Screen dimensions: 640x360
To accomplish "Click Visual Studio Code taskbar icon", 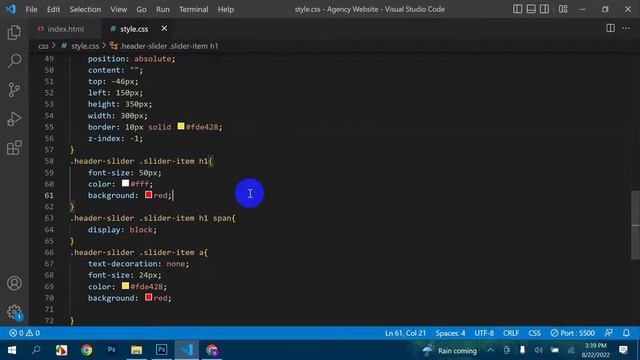I will (x=187, y=350).
